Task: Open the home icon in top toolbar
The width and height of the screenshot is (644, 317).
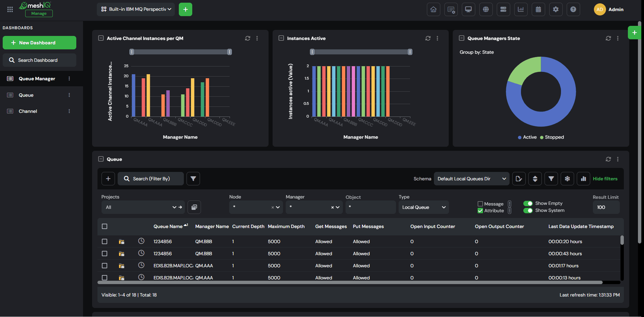Action: 433,9
